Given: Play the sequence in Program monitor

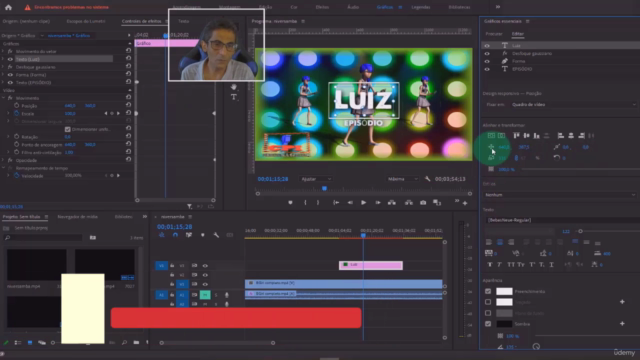Looking at the screenshot, I should click(x=363, y=202).
